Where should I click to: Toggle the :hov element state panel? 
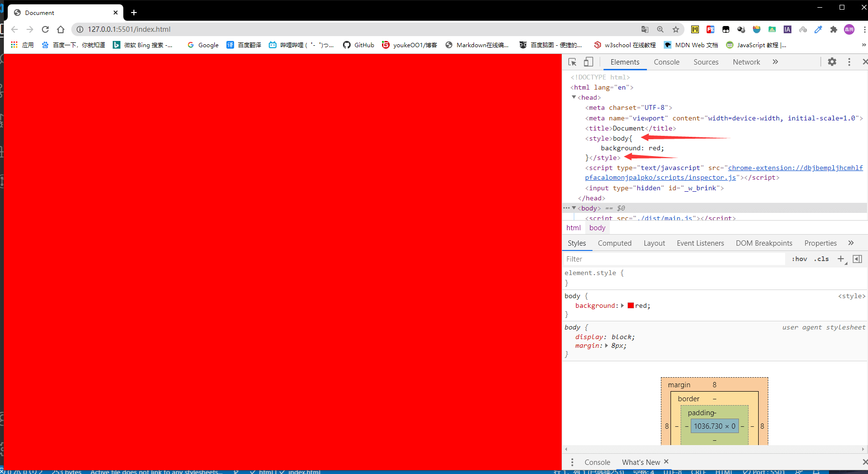[799, 259]
